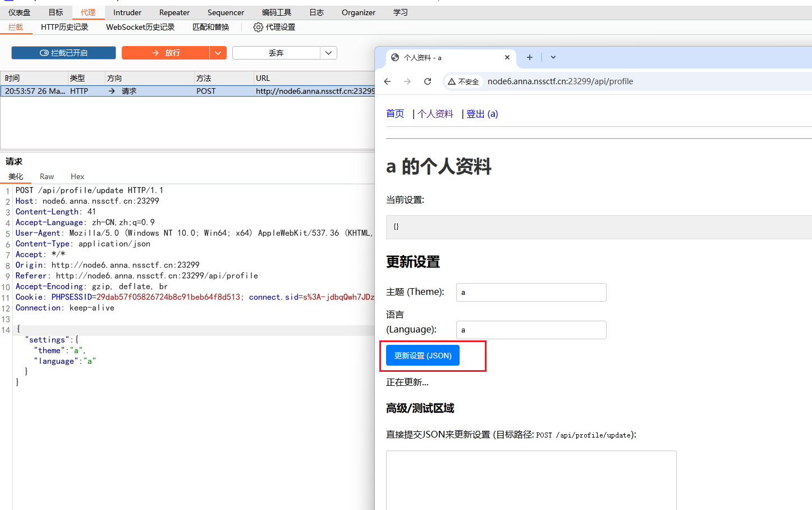Switch to the 目标 tab
The image size is (812, 510).
56,12
